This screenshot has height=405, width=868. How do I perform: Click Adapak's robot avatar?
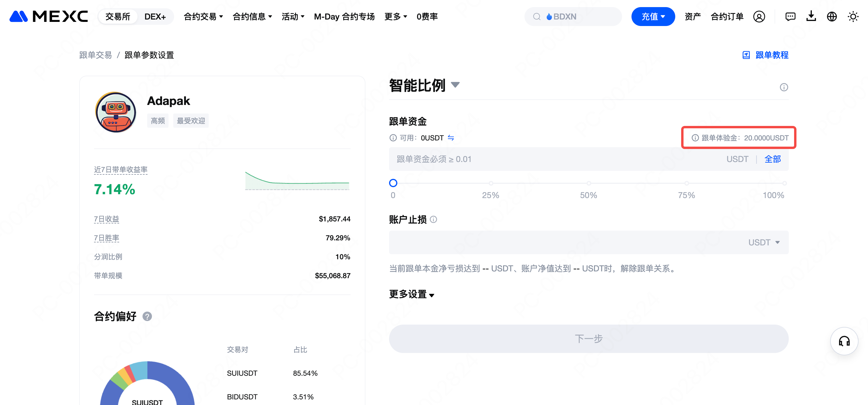(116, 112)
